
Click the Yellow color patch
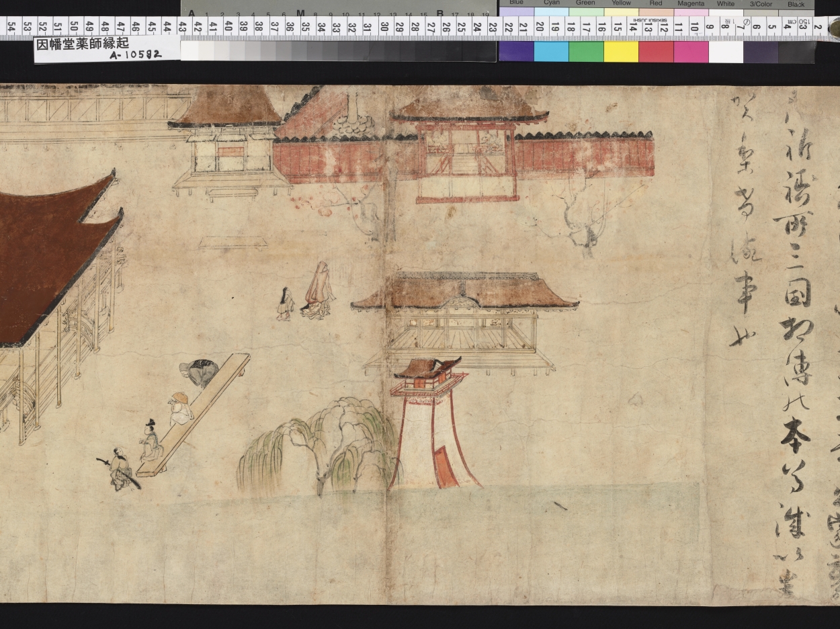pos(621,51)
